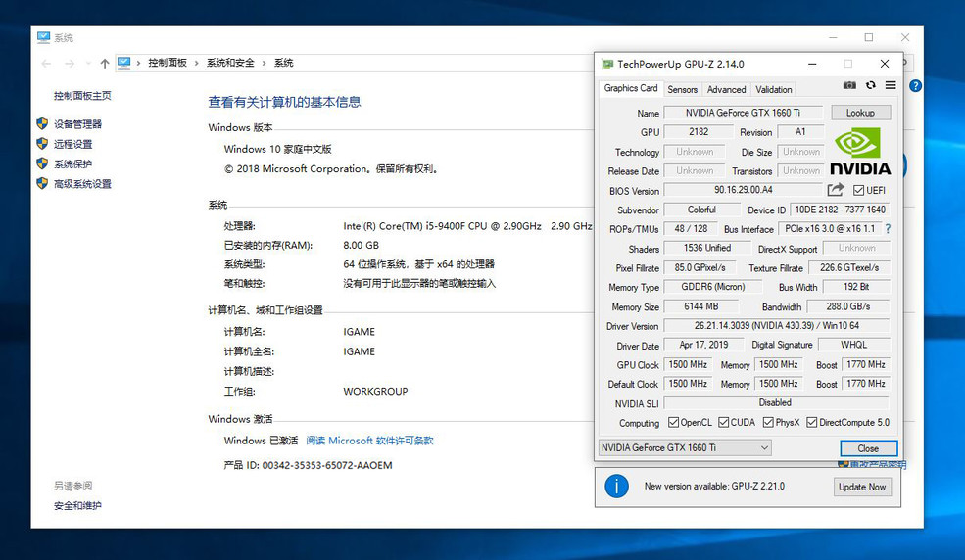
Task: Click the info icon in update notice
Action: 616,487
